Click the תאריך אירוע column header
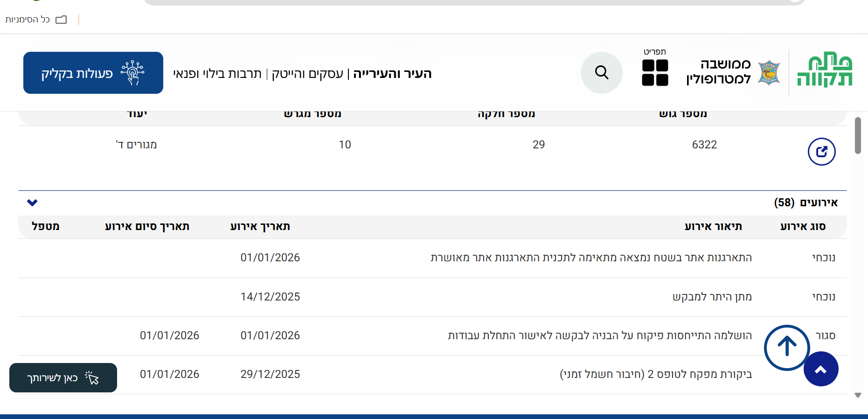 [x=260, y=227]
